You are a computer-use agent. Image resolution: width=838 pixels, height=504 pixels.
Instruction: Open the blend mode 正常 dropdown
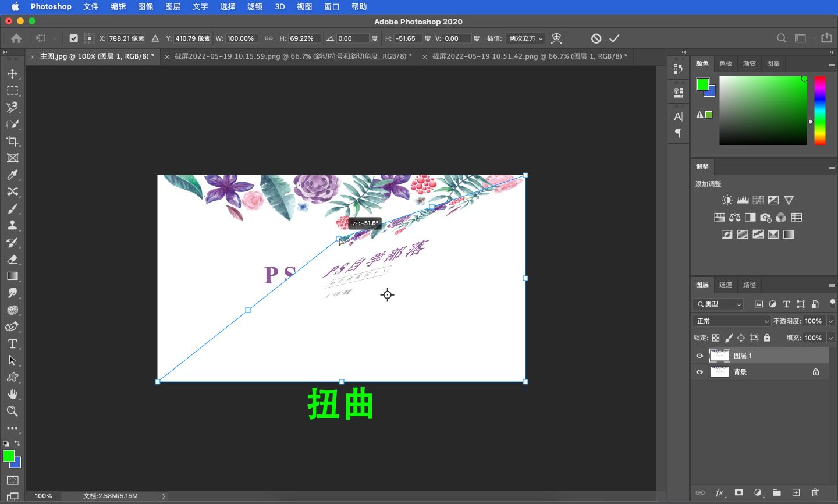pyautogui.click(x=732, y=321)
